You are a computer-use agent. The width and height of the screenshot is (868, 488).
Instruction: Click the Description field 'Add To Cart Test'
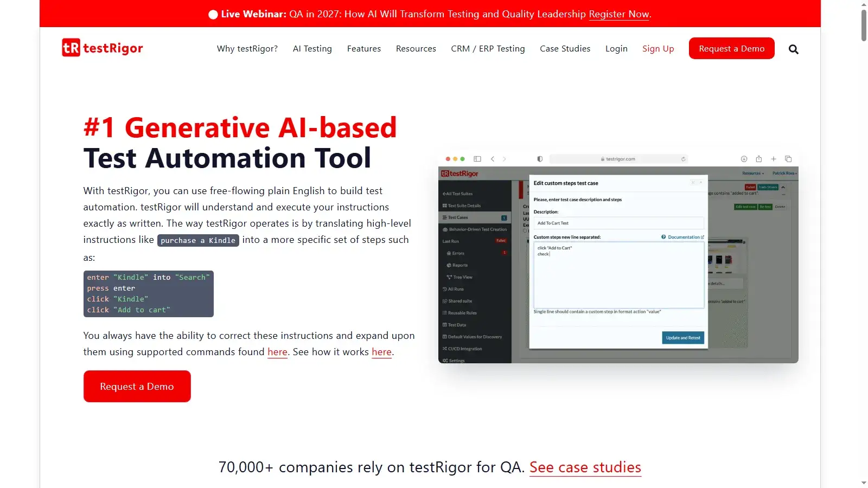[618, 223]
